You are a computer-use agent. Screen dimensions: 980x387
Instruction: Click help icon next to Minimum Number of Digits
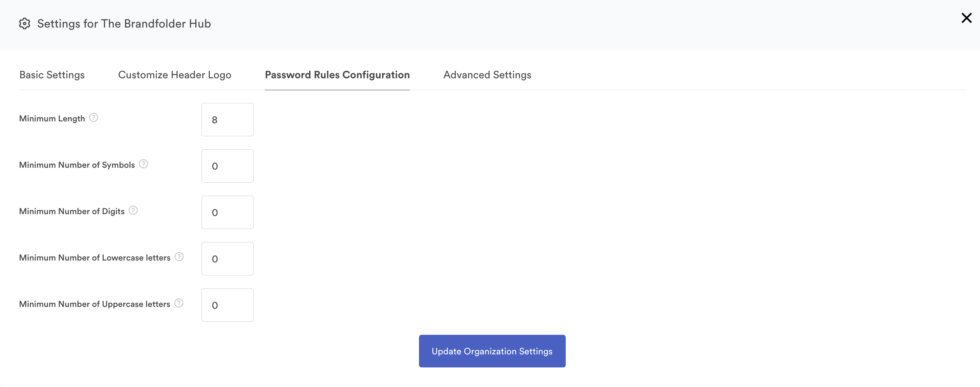133,211
